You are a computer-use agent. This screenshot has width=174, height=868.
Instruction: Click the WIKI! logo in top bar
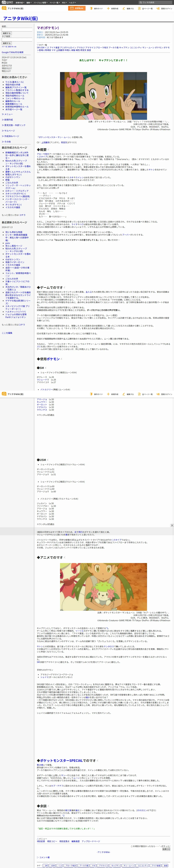(x=7, y=2)
